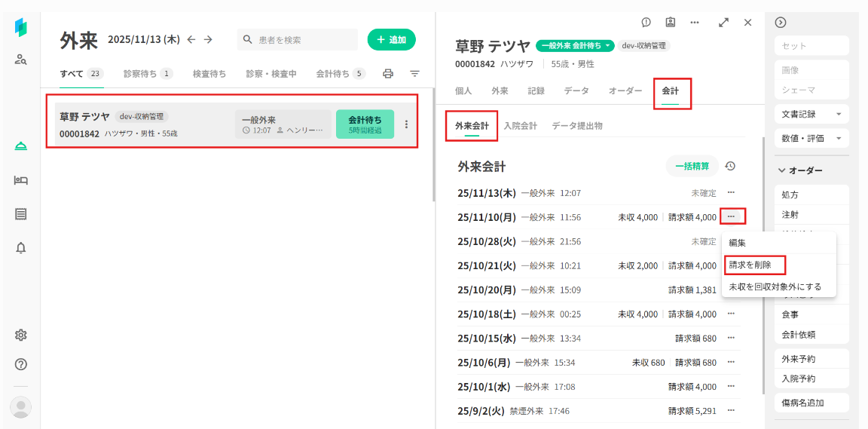The height and width of the screenshot is (429, 868).
Task: Go to next day arrow
Action: [208, 39]
